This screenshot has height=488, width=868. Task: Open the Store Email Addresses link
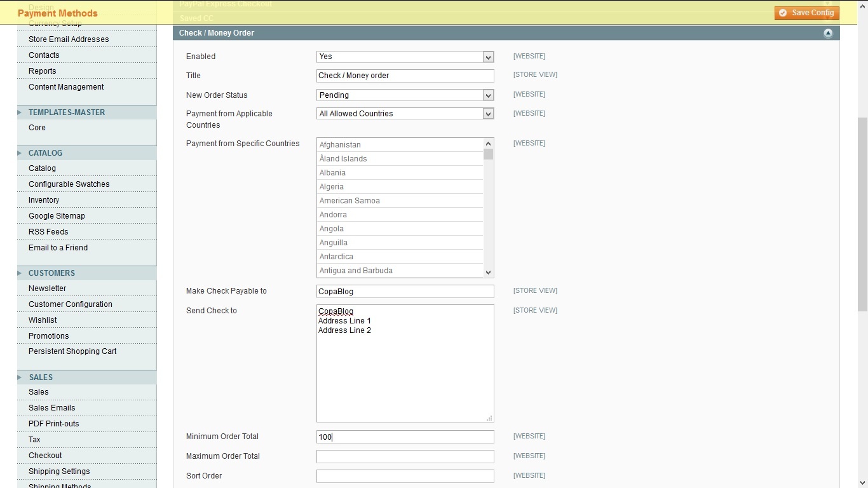[69, 39]
